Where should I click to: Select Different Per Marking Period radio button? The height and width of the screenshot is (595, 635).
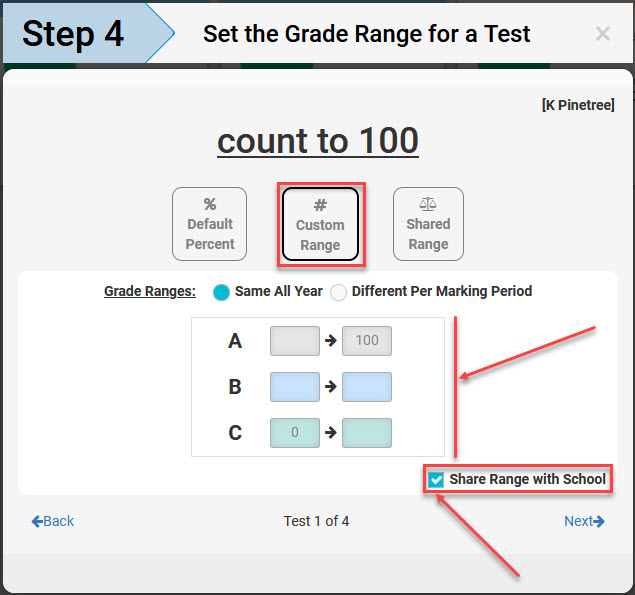tap(338, 292)
